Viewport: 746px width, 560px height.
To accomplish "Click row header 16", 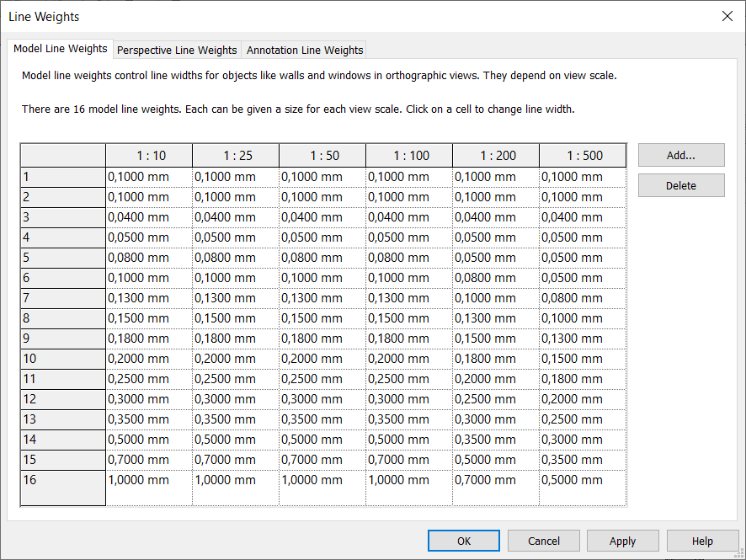I will click(62, 480).
